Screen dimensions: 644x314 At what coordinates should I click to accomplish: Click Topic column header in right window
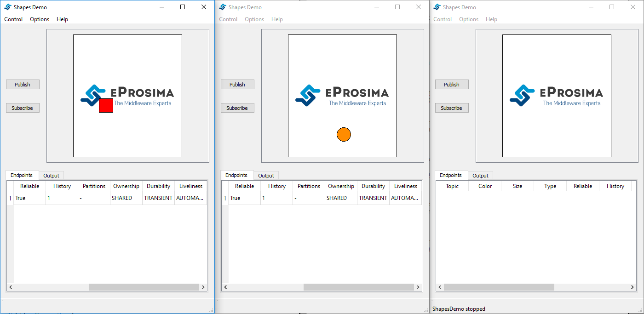point(452,186)
